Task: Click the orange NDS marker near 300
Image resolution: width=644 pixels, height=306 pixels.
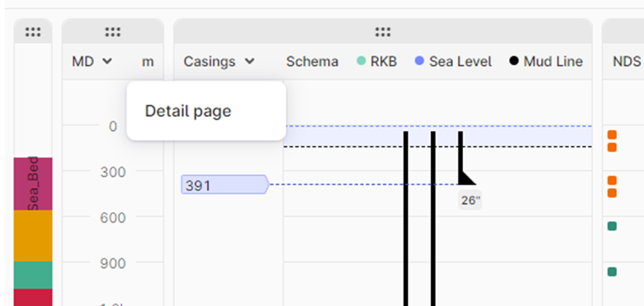Action: pos(612,180)
